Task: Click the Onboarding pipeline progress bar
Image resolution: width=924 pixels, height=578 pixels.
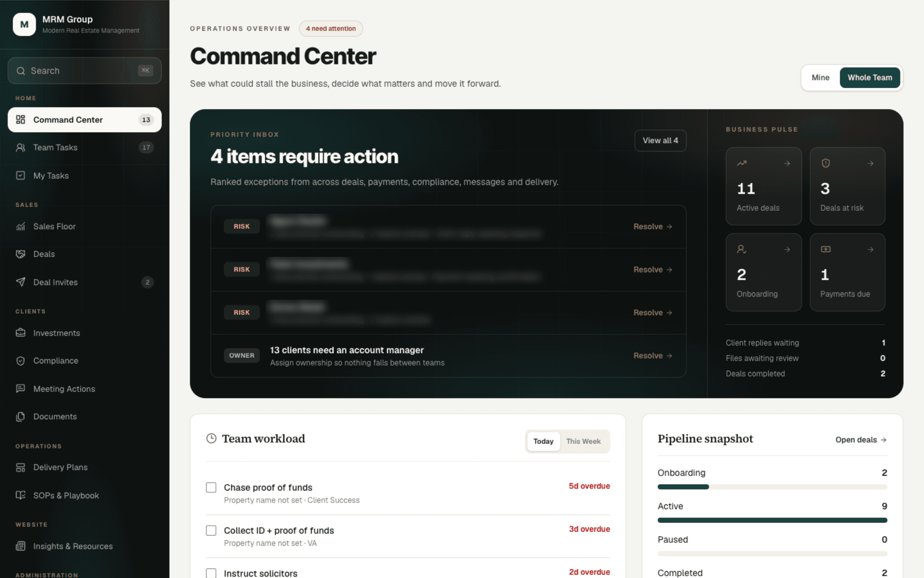Action: tap(772, 487)
